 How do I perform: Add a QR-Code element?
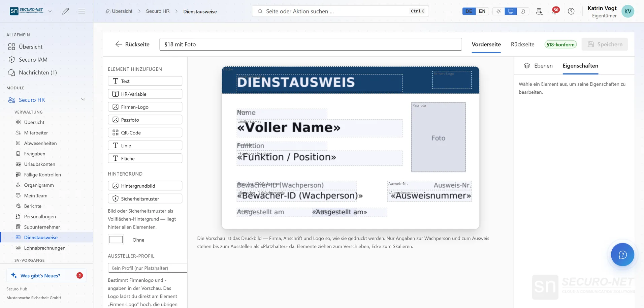145,133
